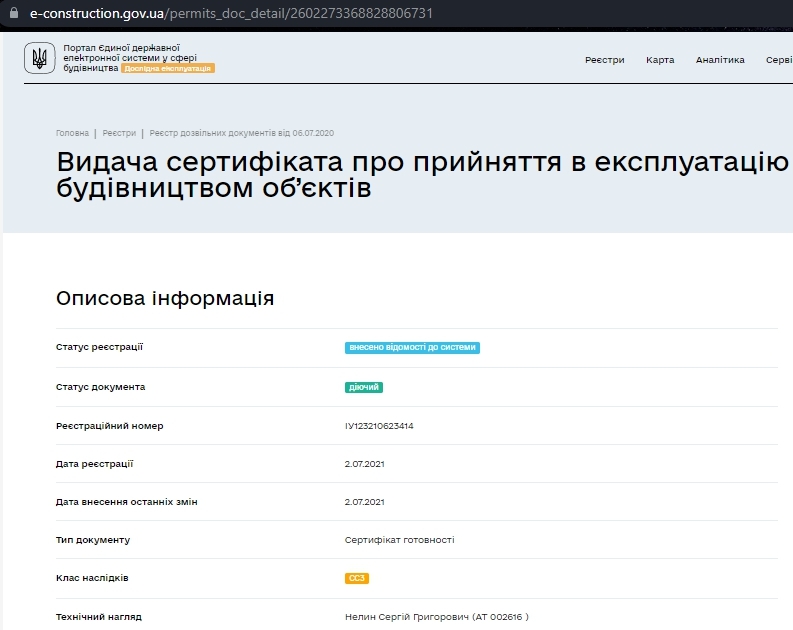Go to Реєстри breadcrumb link
Viewport: 793px width, 630px height.
pos(119,133)
